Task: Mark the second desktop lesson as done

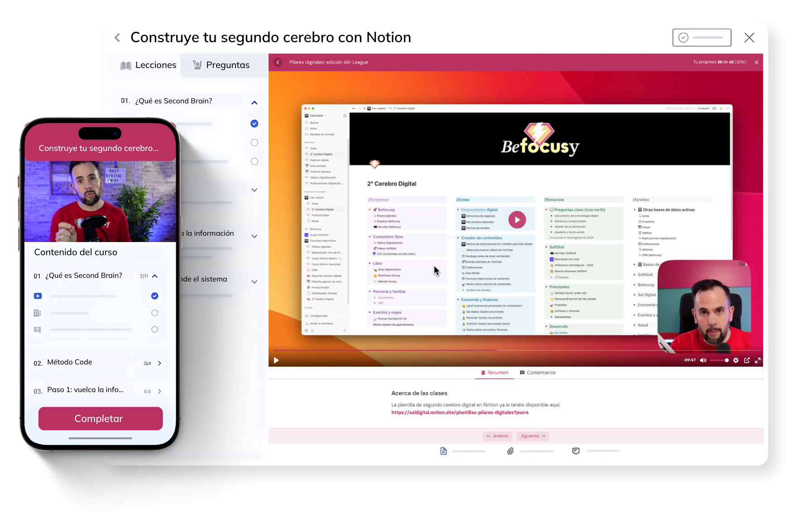Action: (255, 142)
